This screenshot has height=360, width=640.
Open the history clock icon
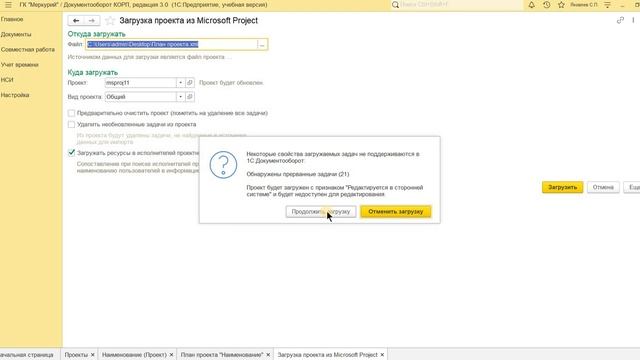tap(547, 5)
